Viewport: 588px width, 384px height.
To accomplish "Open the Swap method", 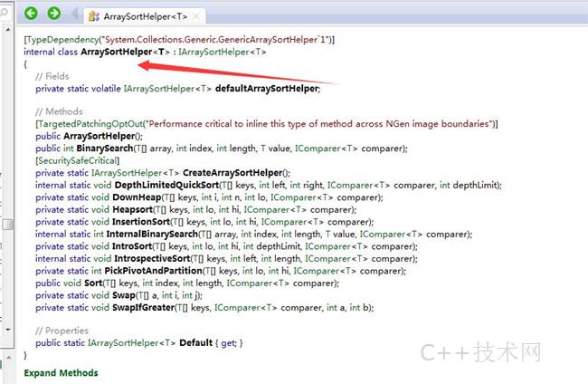I will point(124,295).
